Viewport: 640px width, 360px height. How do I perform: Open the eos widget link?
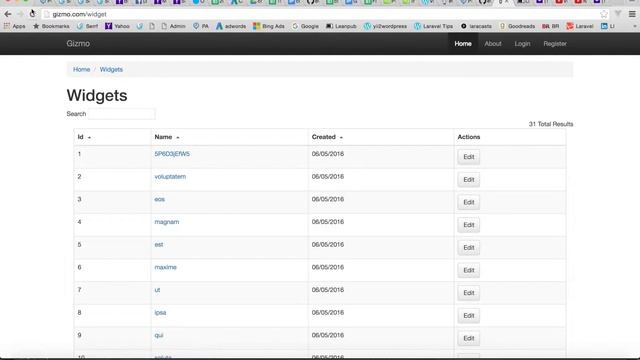160,199
